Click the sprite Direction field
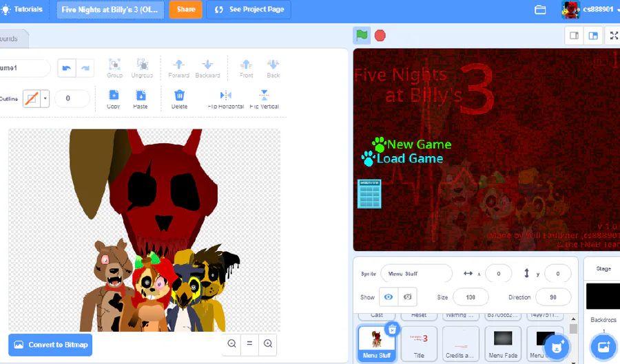Screen dimensions: 620x364 click(552, 297)
